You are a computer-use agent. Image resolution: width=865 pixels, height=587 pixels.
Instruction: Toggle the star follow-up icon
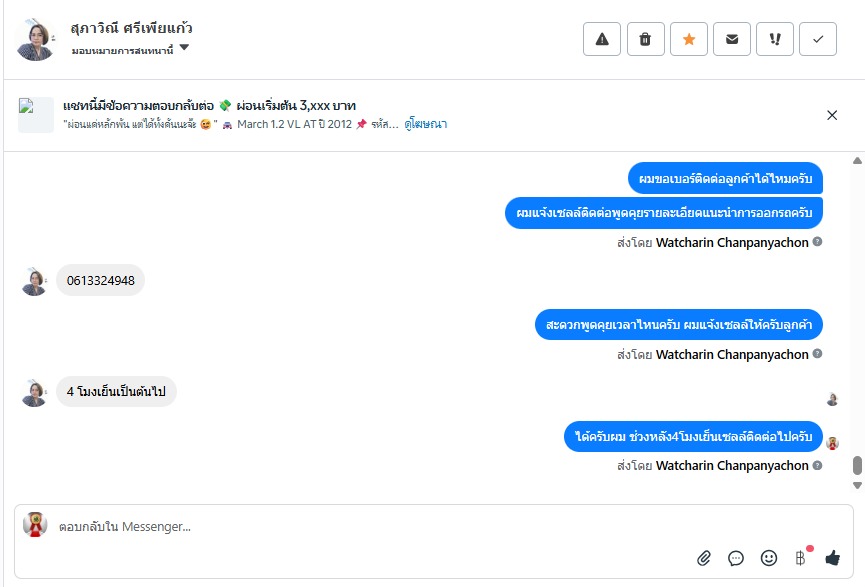[688, 39]
